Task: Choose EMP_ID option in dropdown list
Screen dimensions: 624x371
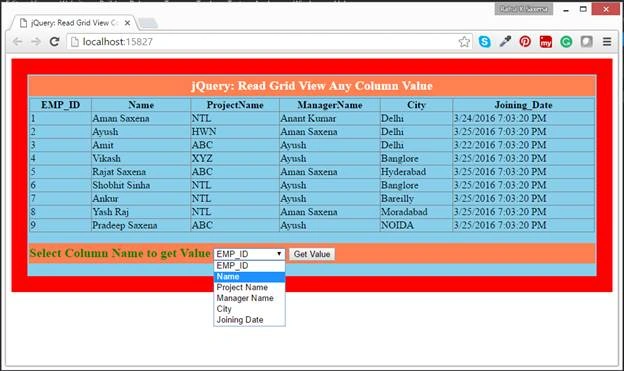Action: click(x=249, y=266)
